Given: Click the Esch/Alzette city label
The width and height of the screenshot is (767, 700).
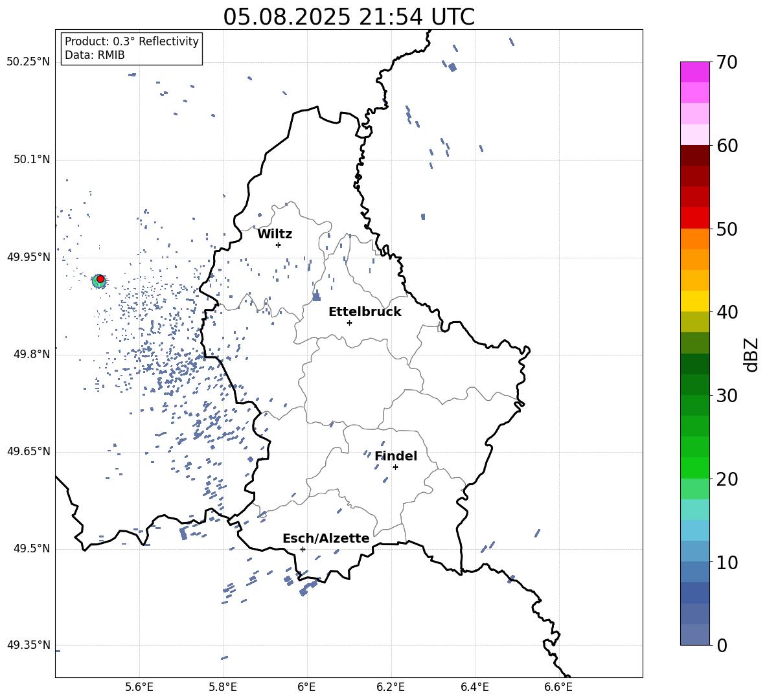Looking at the screenshot, I should point(326,539).
